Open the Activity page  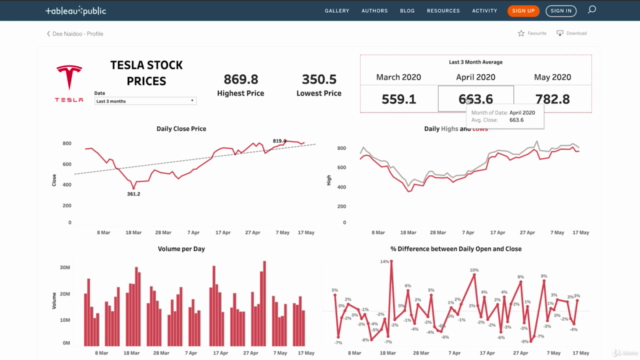pos(484,11)
